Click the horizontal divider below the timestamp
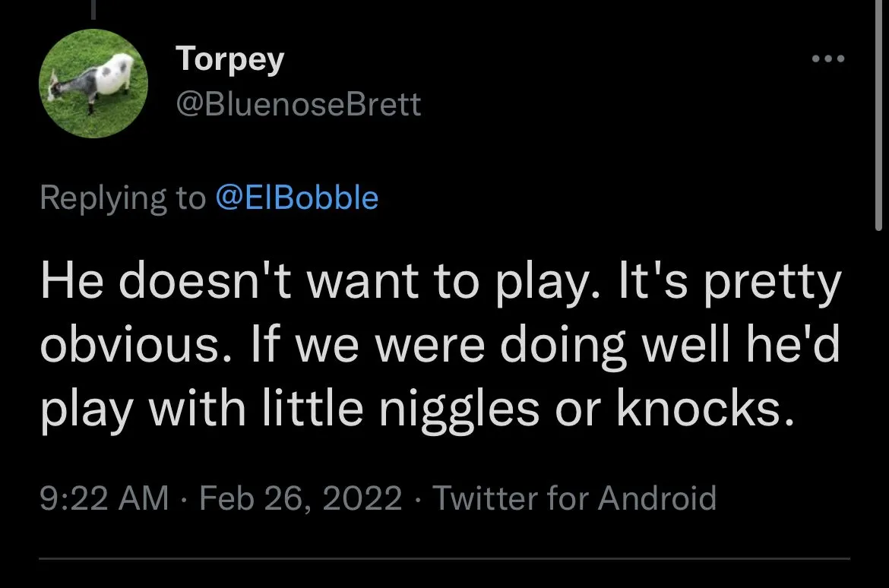The image size is (889, 588). (x=444, y=559)
